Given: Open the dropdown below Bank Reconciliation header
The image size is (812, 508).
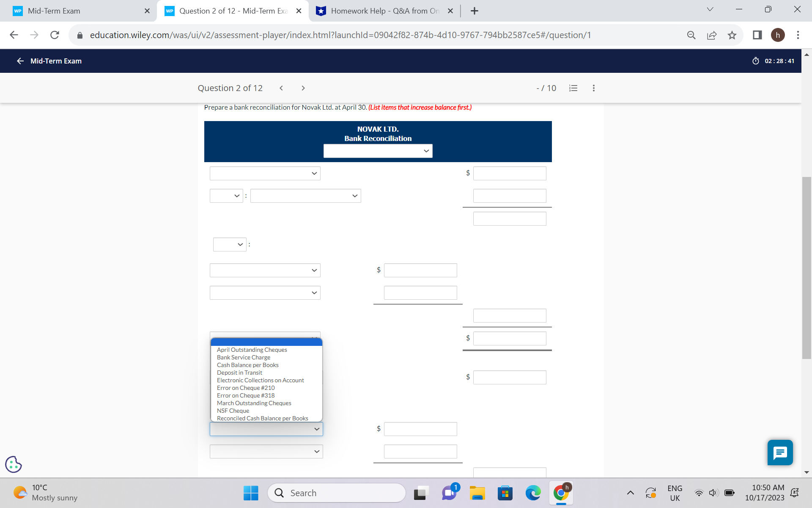Looking at the screenshot, I should point(378,151).
